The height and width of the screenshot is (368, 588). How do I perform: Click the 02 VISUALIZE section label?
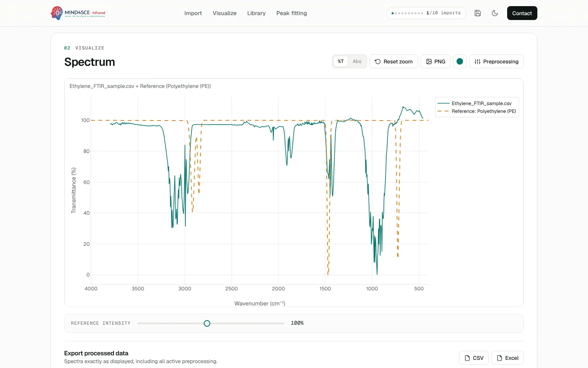click(84, 48)
